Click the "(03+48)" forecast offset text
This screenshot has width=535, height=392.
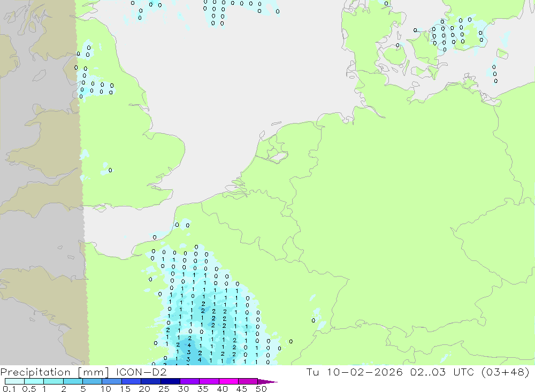506,372
